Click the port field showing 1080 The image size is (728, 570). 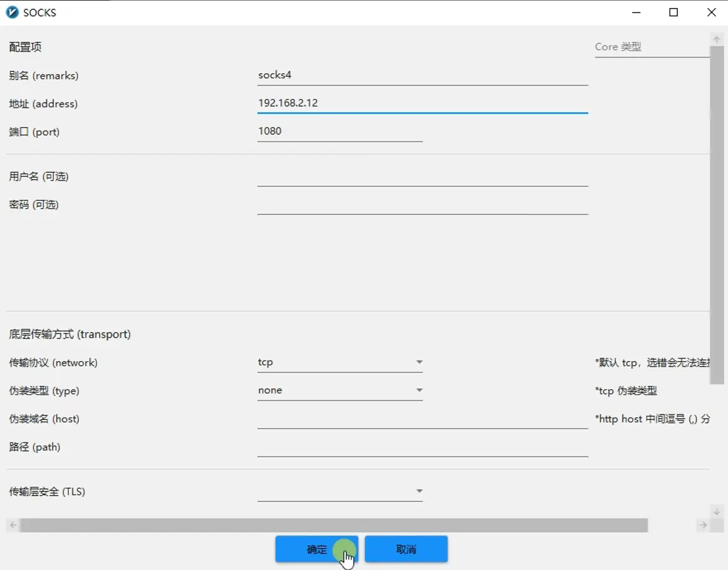[340, 131]
